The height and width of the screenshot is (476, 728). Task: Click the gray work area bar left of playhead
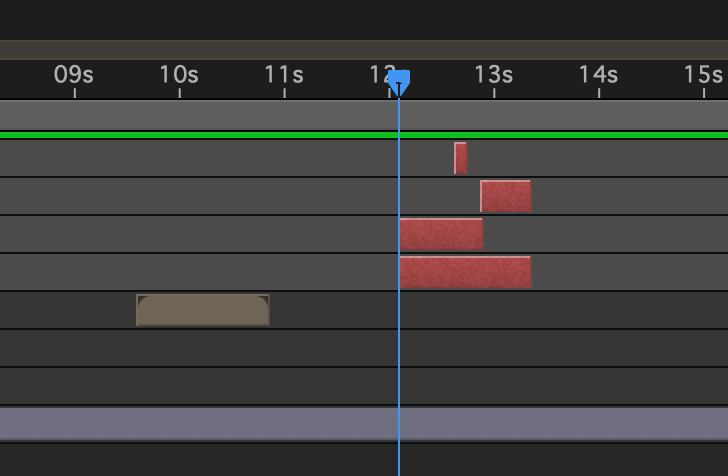(x=200, y=115)
